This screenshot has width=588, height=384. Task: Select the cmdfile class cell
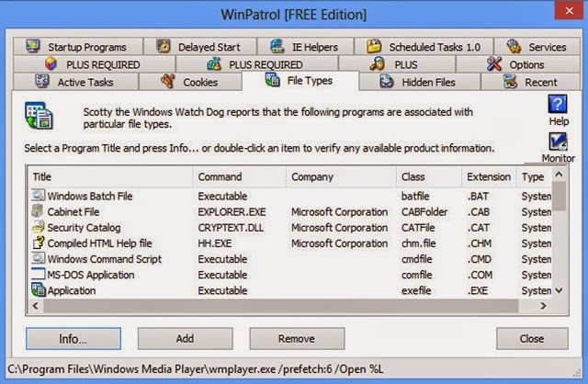coord(416,259)
